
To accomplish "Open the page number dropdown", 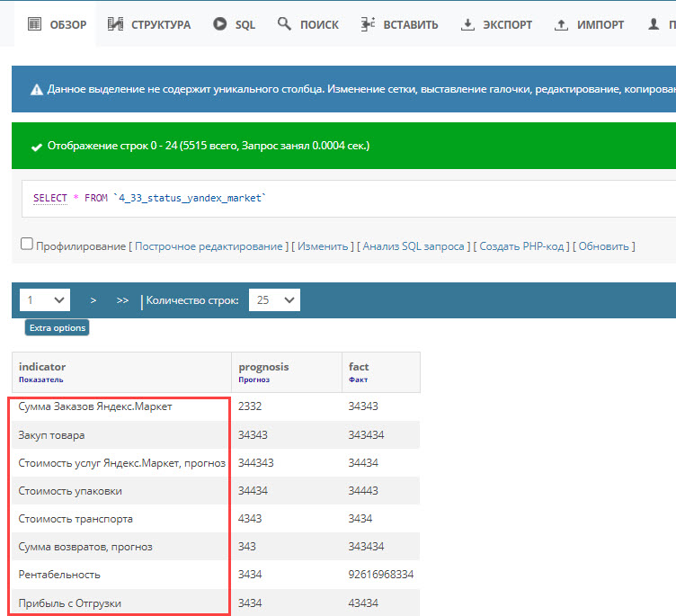I will (45, 299).
